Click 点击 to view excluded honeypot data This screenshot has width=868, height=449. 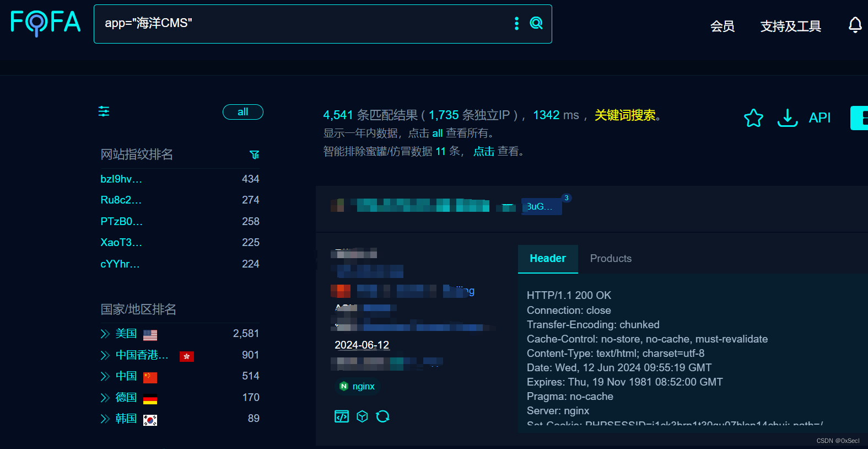point(484,151)
